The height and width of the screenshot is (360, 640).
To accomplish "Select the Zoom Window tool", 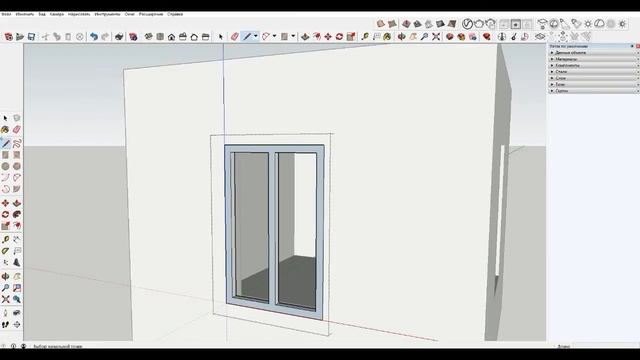I will [x=17, y=288].
